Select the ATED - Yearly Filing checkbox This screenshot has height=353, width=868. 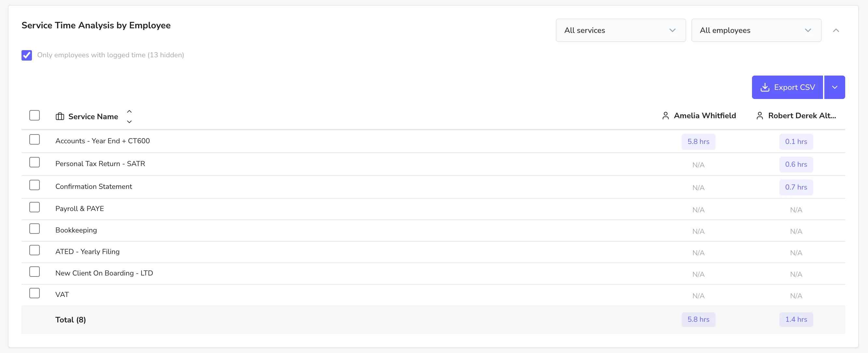[x=34, y=250]
